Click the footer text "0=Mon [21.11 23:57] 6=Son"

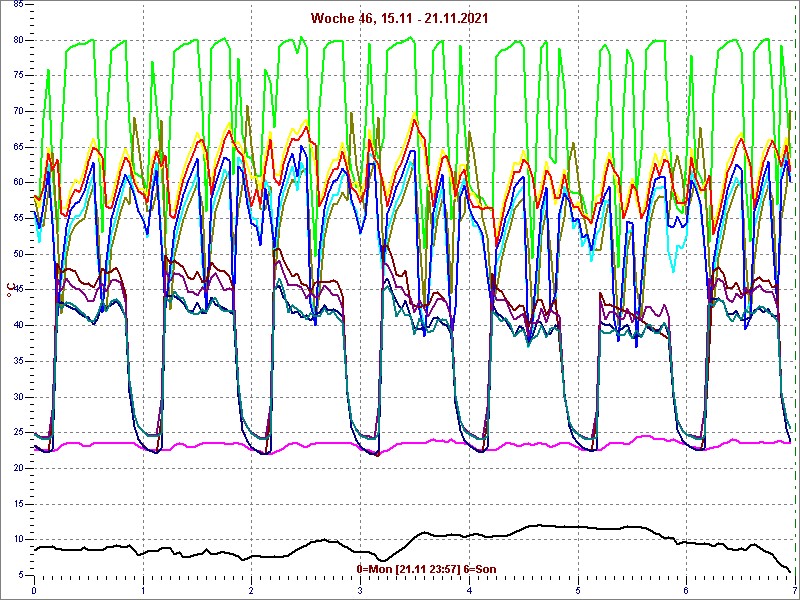(426, 569)
